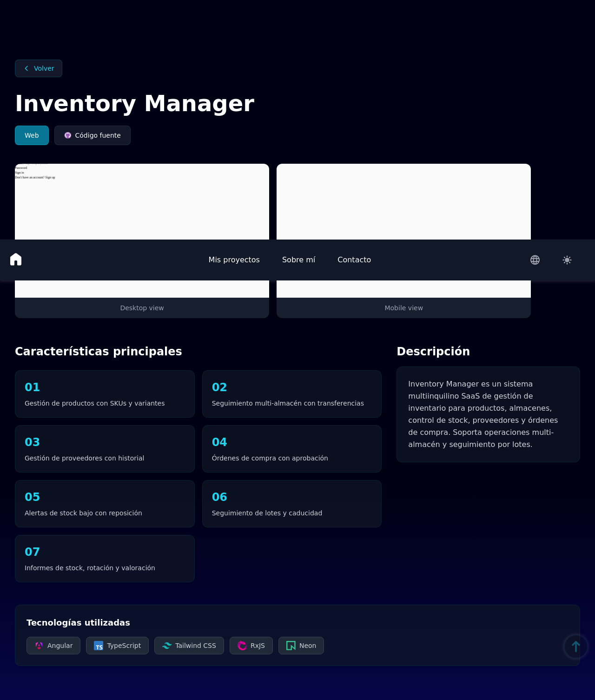The height and width of the screenshot is (700, 595).
Task: Select feature 02 Seguimiento multi-almacén card
Action: coord(292,394)
